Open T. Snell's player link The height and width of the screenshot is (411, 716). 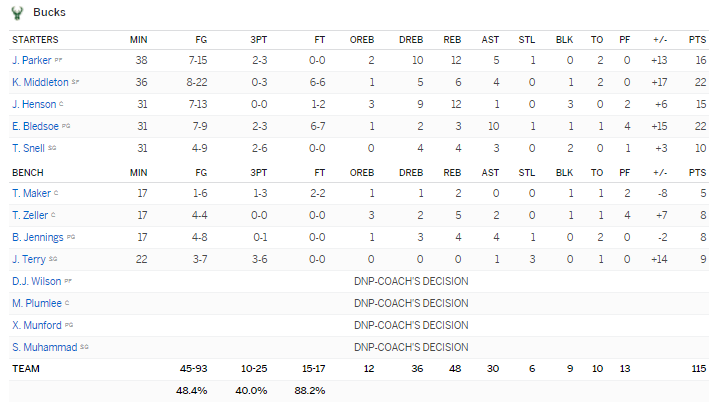28,148
